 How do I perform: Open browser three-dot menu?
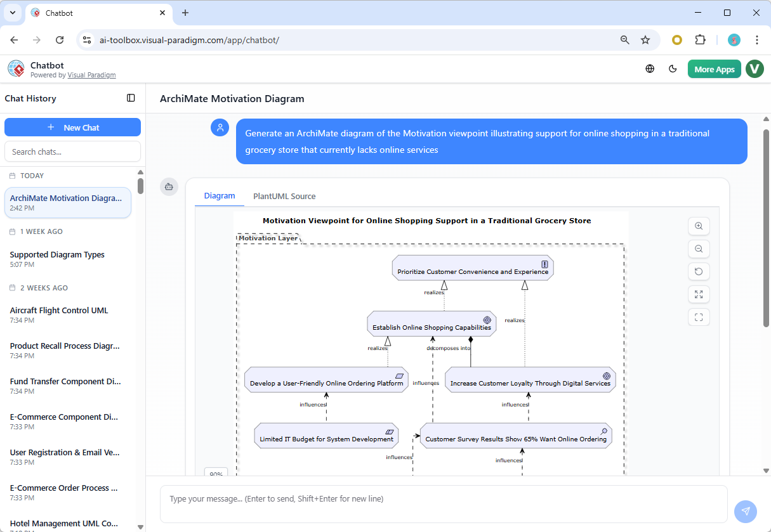(x=757, y=39)
